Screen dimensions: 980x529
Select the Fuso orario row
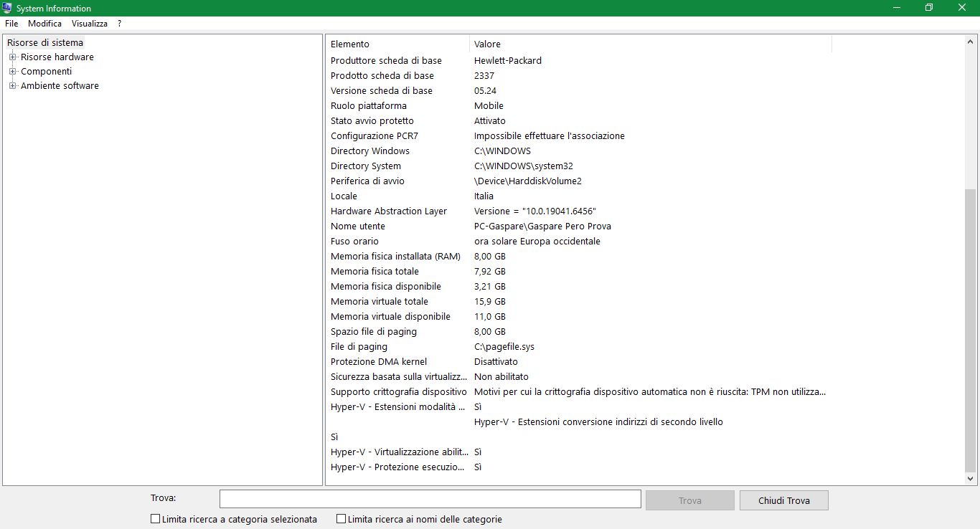point(578,241)
